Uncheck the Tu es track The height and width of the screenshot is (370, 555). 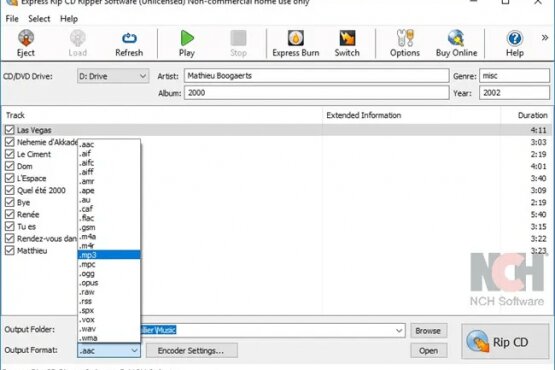pyautogui.click(x=10, y=226)
